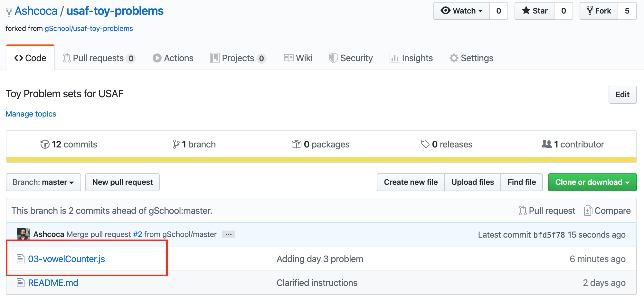Expand the Branch: master selector
The height and width of the screenshot is (302, 644).
tap(43, 182)
